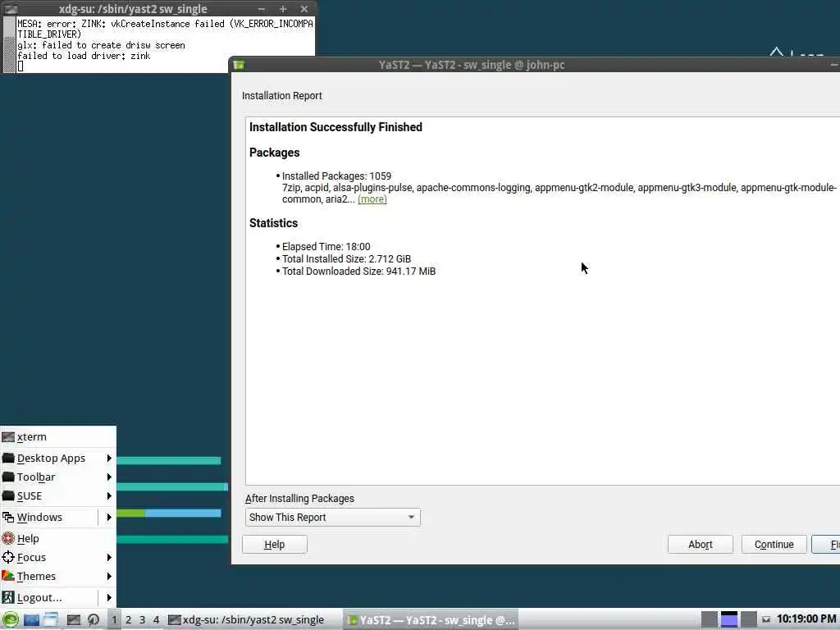This screenshot has width=840, height=630.
Task: Click the 'Statistics' heading
Action: (x=273, y=223)
